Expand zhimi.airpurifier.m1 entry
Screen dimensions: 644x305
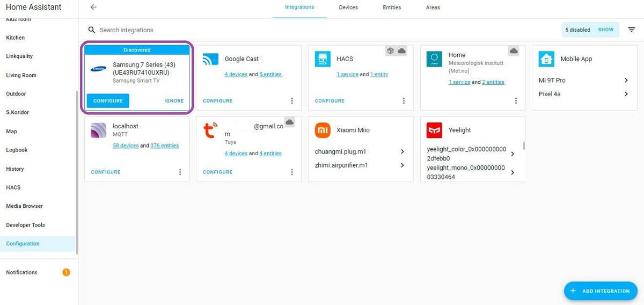pos(402,165)
